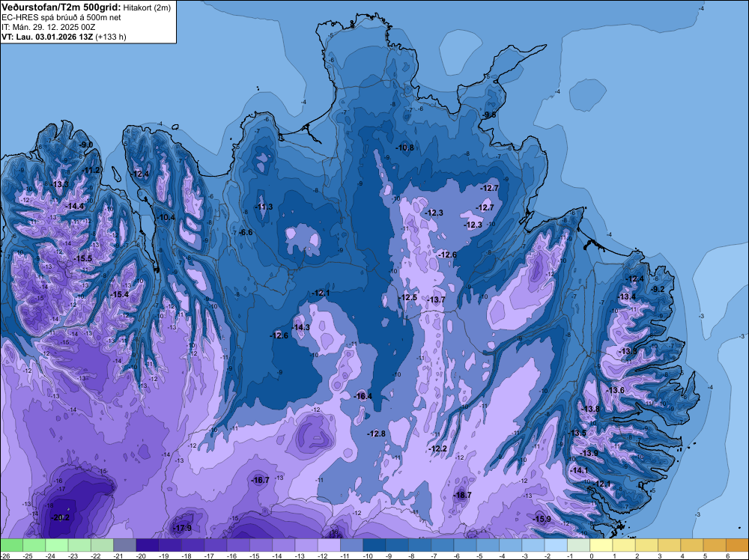Pick the 0 pale yellow legend swatch
The height and width of the screenshot is (560, 749).
click(601, 545)
